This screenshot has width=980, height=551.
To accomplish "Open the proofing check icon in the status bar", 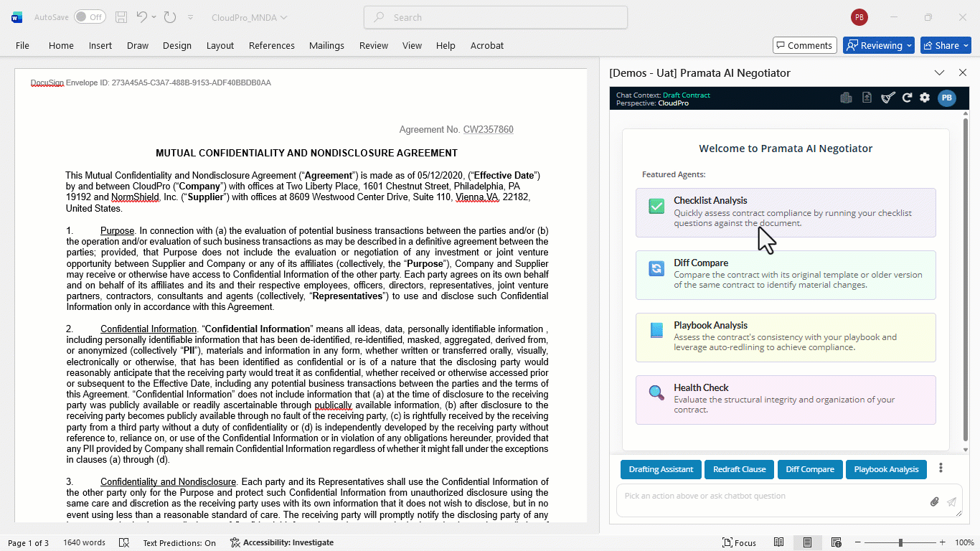I will click(x=124, y=543).
